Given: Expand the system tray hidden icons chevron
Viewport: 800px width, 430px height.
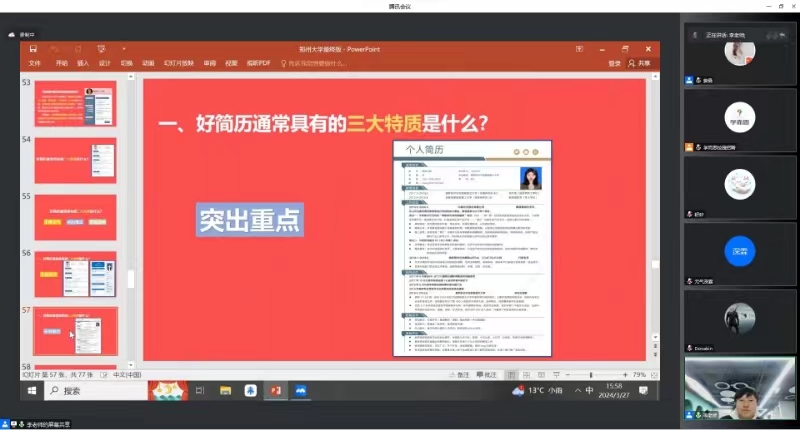Looking at the screenshot, I should point(579,391).
